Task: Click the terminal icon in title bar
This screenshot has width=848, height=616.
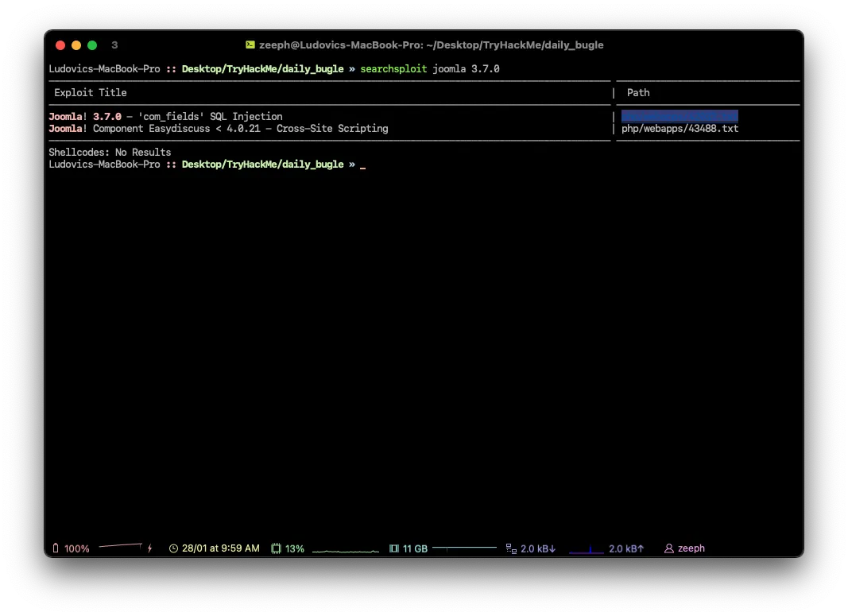Action: coord(250,45)
